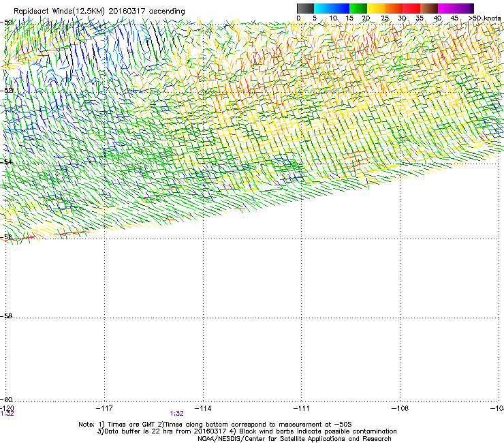Click the 1:32 time stamp below -120
The image size is (504, 443).
coord(7,414)
